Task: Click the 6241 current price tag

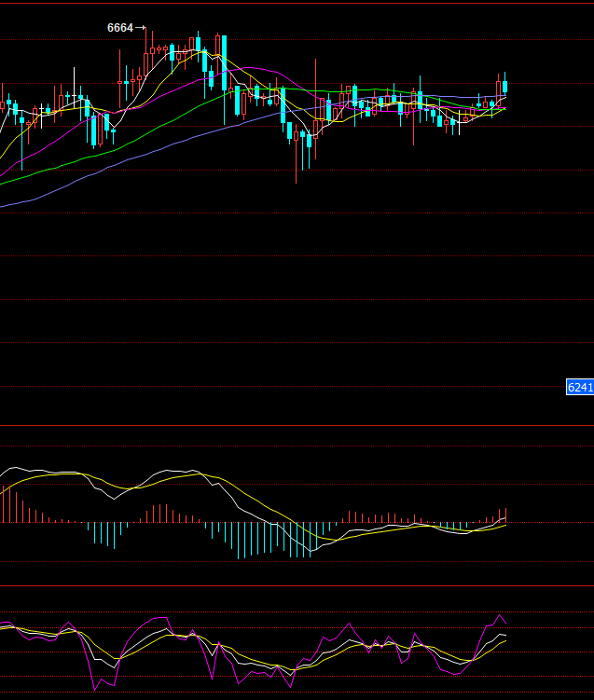Action: point(580,387)
